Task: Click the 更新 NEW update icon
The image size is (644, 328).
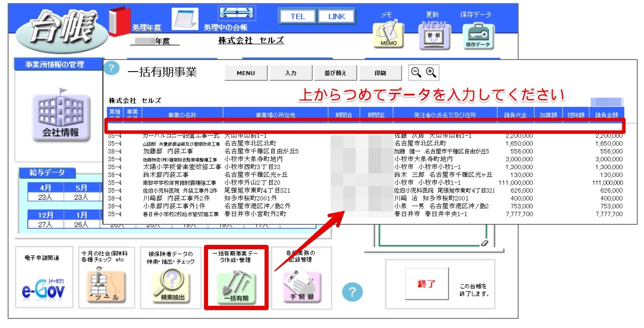Action: coord(435,35)
